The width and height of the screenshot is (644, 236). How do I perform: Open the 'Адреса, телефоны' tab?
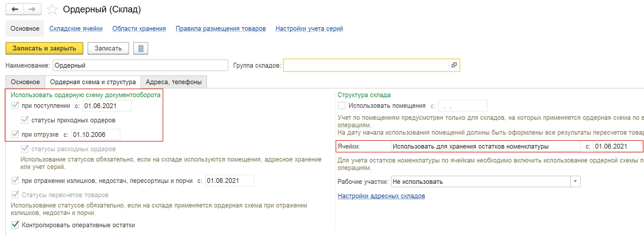[174, 82]
